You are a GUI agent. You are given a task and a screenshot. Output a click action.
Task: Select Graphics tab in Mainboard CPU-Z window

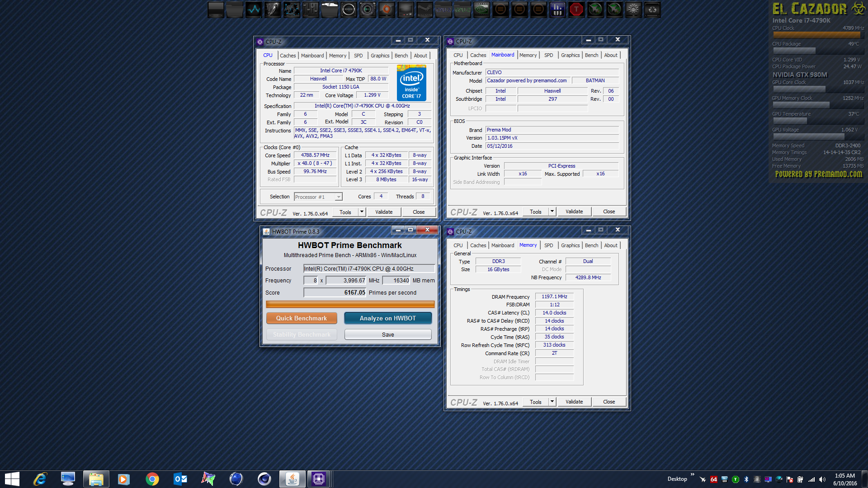pos(570,55)
